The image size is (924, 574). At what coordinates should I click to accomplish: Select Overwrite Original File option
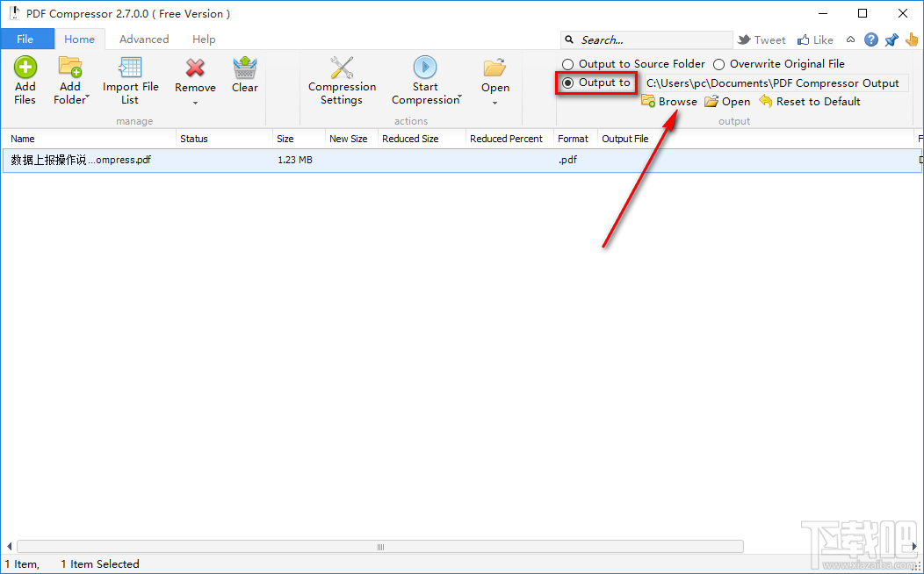pyautogui.click(x=779, y=63)
